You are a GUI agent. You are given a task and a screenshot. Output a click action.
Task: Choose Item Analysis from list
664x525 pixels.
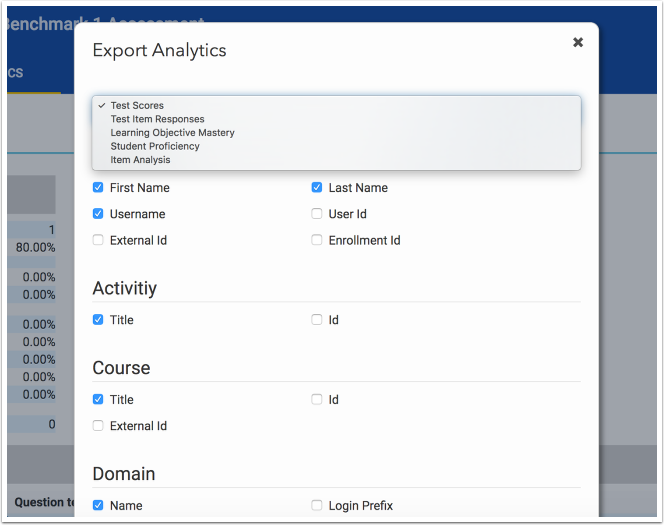click(x=140, y=160)
